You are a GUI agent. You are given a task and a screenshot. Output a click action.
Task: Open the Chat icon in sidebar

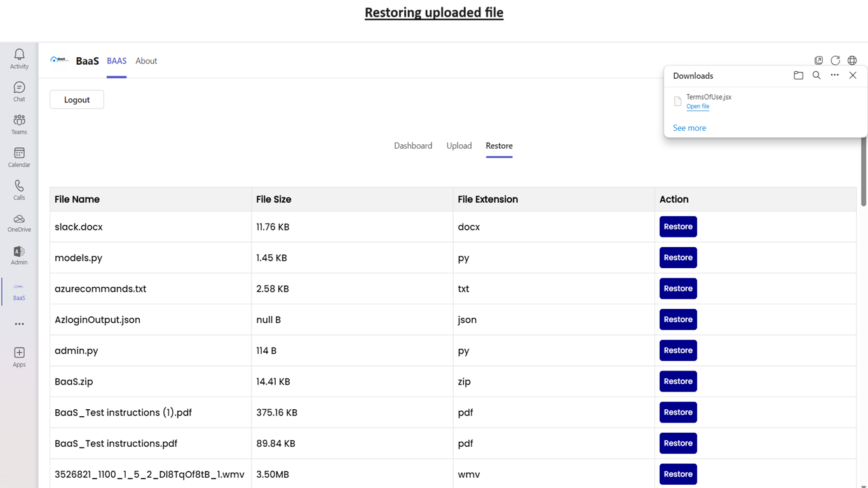click(19, 88)
